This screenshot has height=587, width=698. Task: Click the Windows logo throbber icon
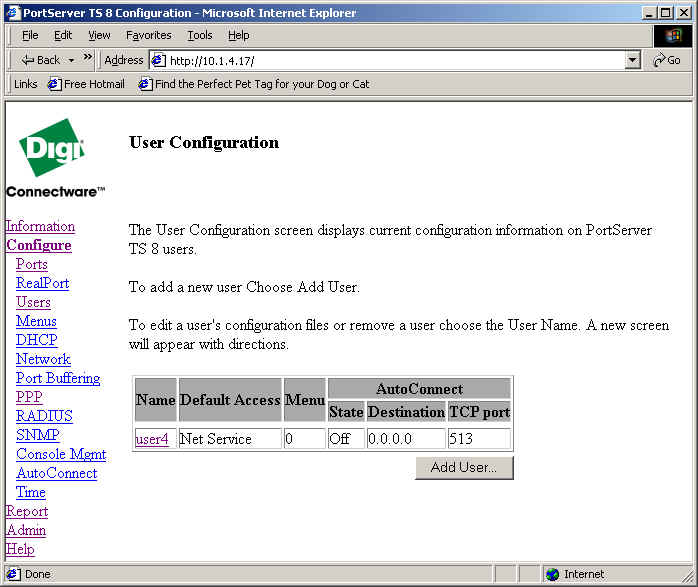pos(672,35)
